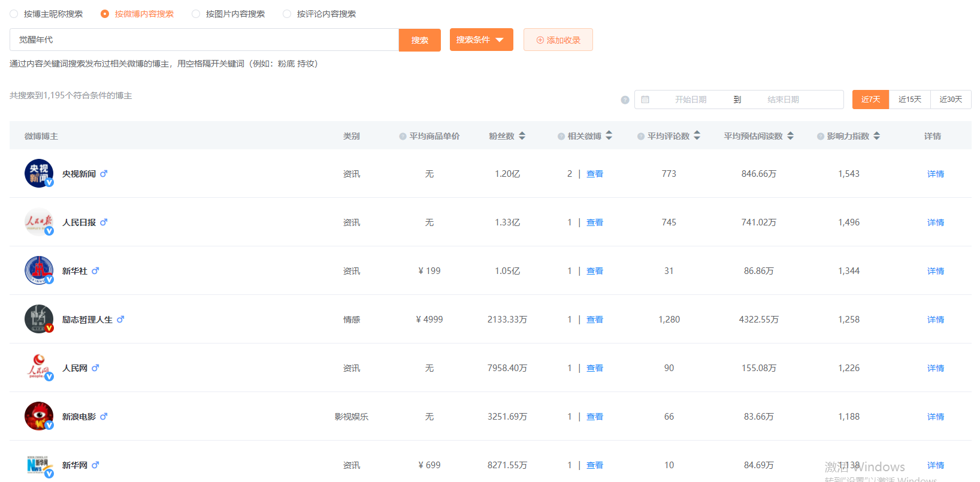This screenshot has width=980, height=482.
Task: Click the 微博博主 column header
Action: 41,136
